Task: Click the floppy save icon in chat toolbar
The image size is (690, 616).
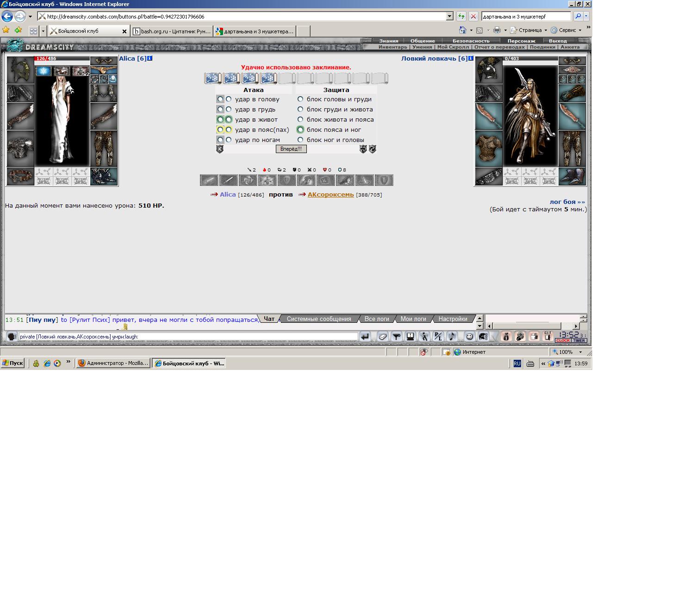Action: (x=410, y=337)
